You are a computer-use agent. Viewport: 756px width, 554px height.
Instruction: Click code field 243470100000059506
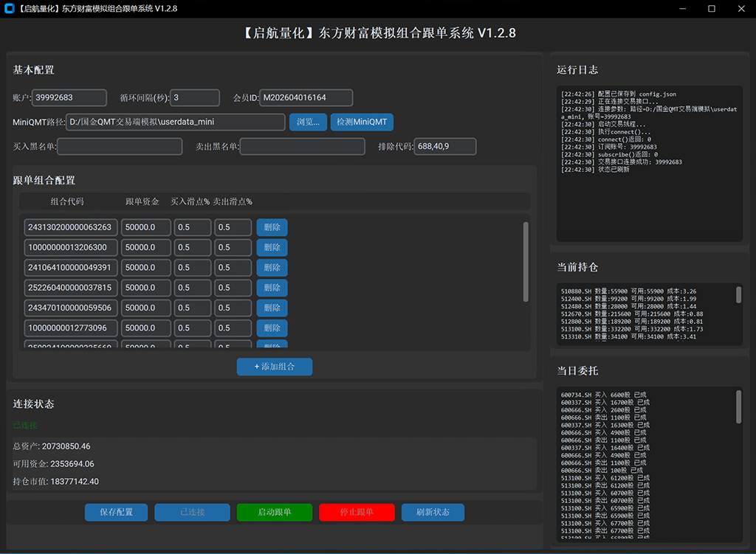[x=71, y=308]
